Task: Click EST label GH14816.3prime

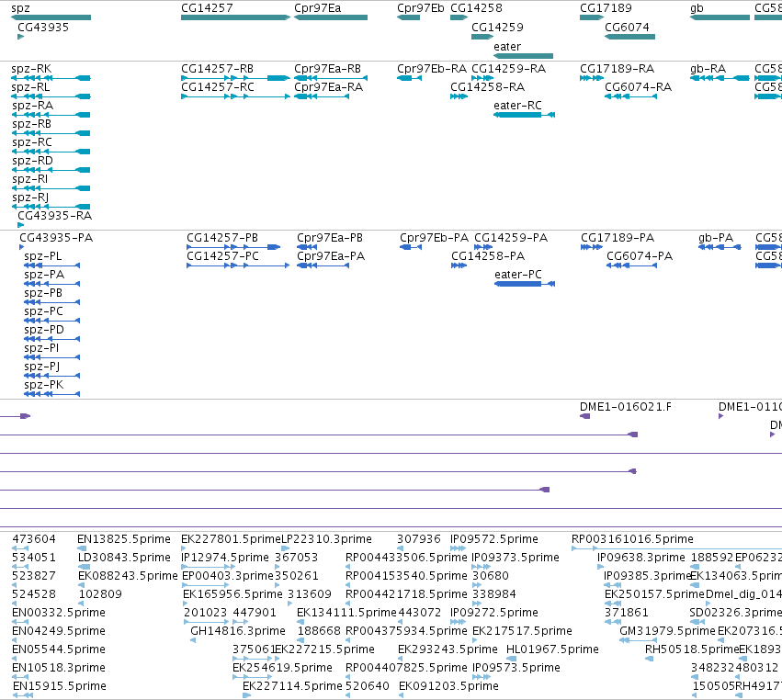Action: [x=238, y=631]
